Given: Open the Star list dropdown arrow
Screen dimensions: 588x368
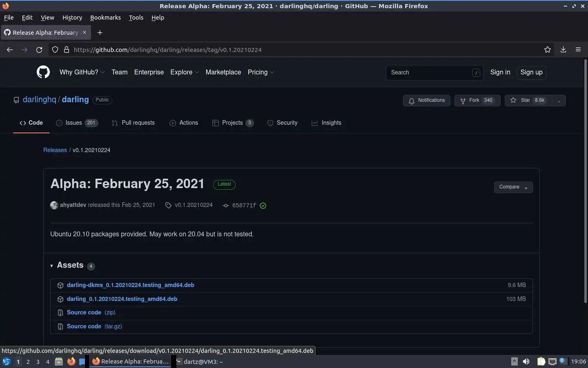Looking at the screenshot, I should click(559, 101).
